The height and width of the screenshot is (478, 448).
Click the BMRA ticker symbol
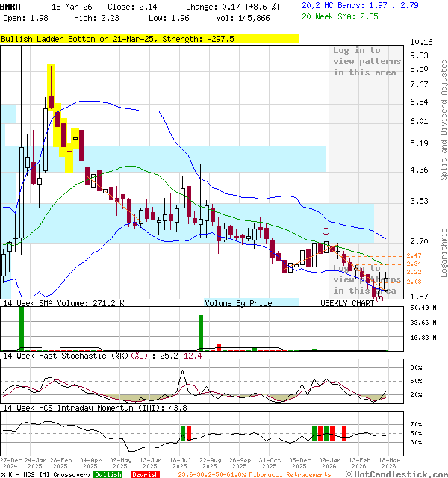click(10, 6)
